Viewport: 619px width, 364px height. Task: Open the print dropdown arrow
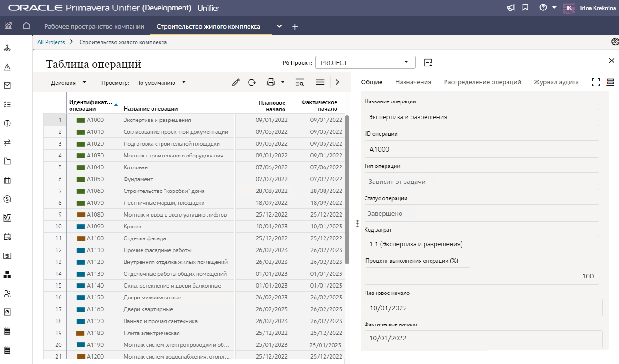coord(283,82)
